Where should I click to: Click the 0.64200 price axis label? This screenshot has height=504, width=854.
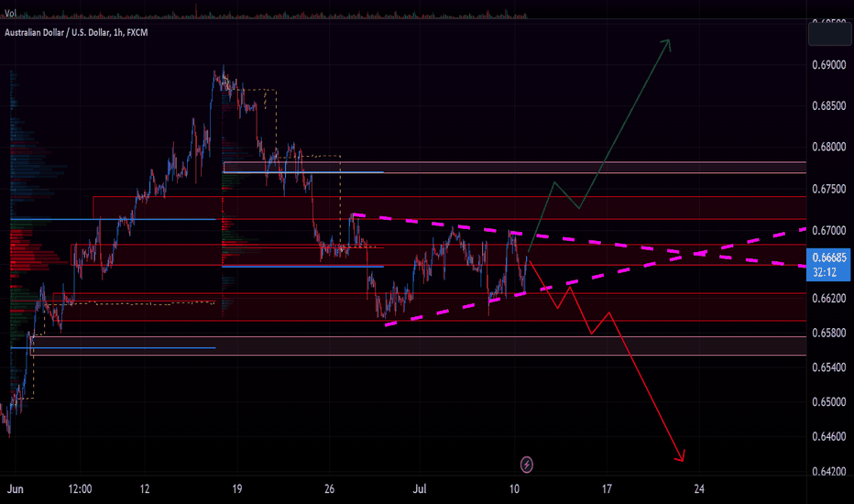(829, 471)
